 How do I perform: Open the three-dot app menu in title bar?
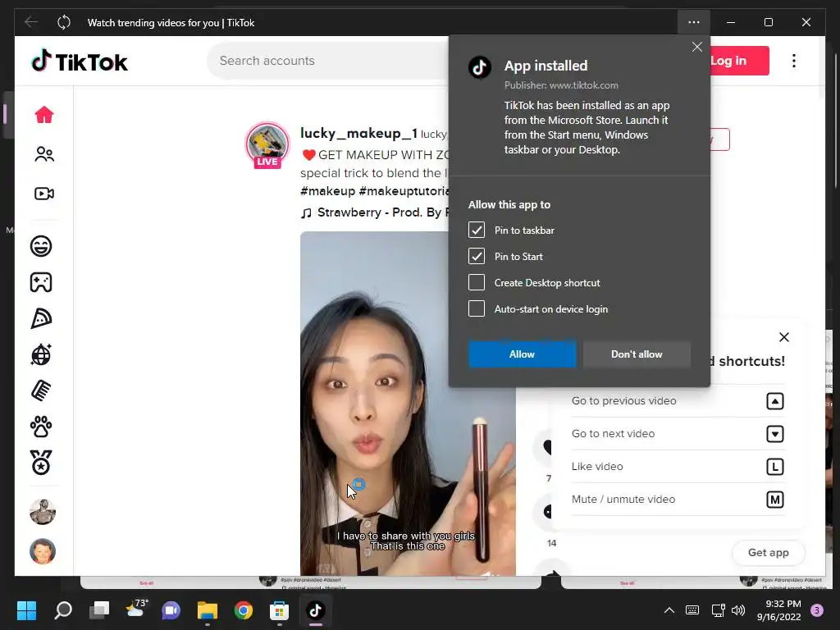point(694,22)
